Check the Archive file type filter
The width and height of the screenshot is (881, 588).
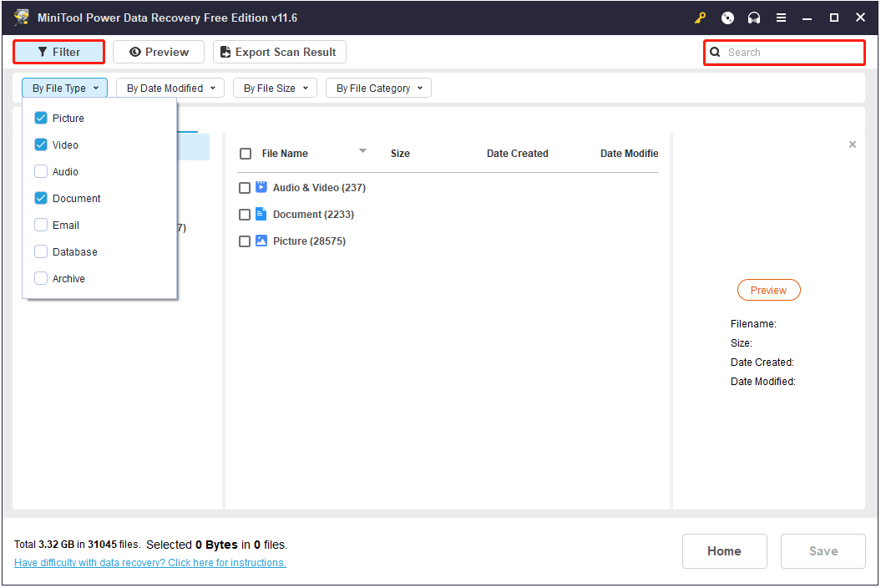(41, 278)
